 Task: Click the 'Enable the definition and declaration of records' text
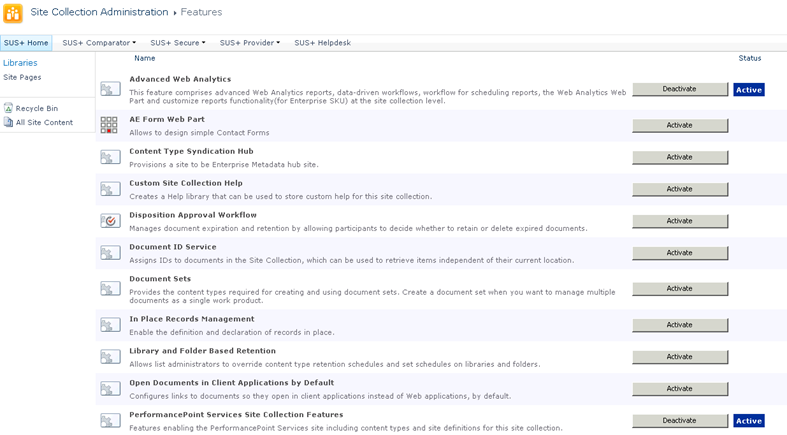(x=231, y=332)
